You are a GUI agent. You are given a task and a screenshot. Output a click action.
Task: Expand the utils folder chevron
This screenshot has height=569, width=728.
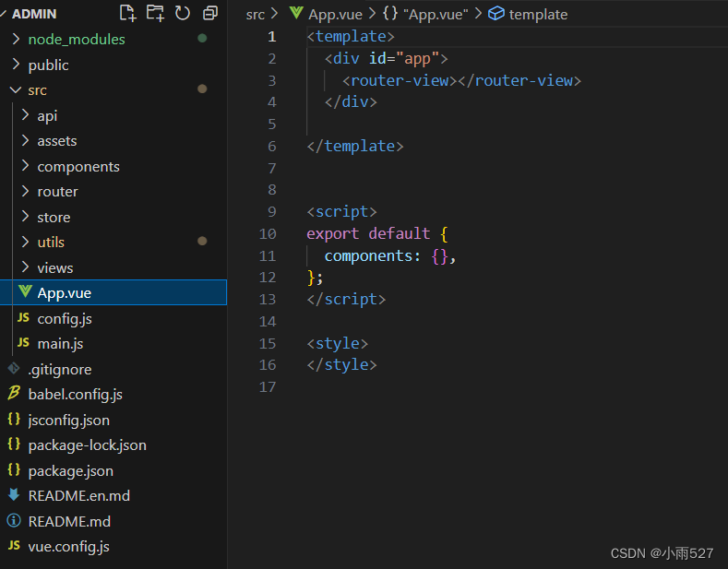click(25, 242)
